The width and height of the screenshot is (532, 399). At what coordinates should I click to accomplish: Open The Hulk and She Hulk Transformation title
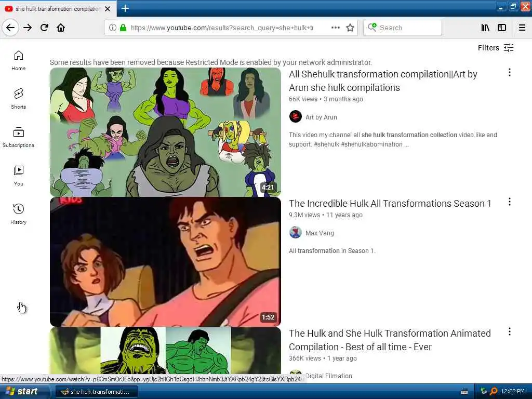point(390,340)
